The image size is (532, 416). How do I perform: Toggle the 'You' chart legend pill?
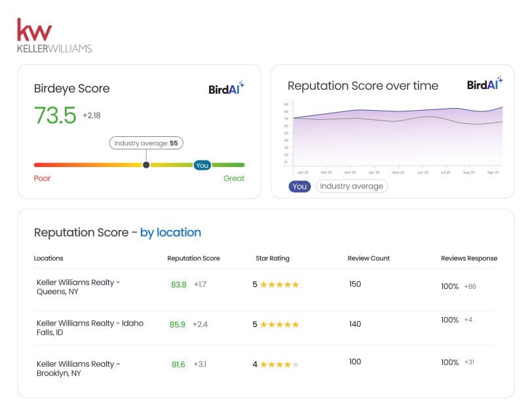tap(299, 186)
